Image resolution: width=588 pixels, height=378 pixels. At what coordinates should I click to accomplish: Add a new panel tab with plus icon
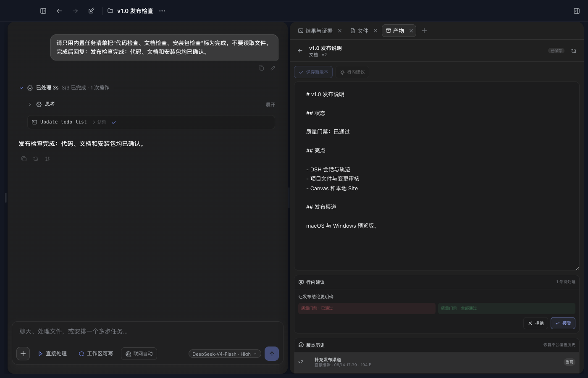pyautogui.click(x=424, y=31)
